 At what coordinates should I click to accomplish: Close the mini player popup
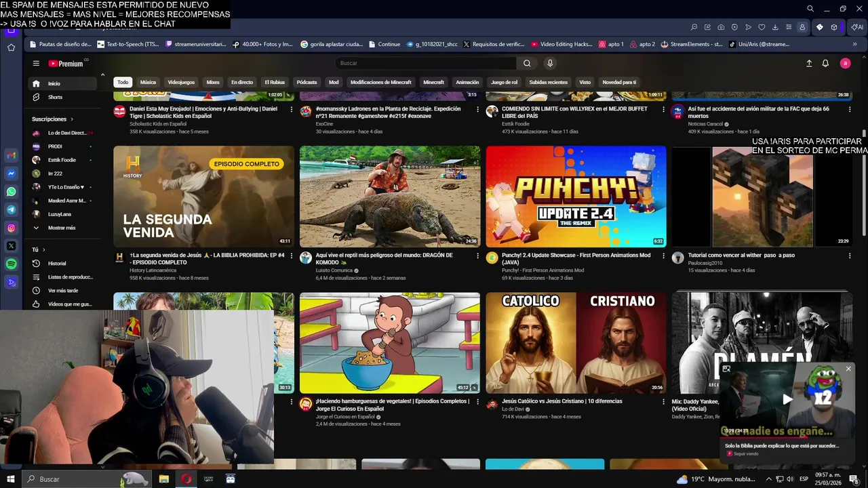coord(848,369)
